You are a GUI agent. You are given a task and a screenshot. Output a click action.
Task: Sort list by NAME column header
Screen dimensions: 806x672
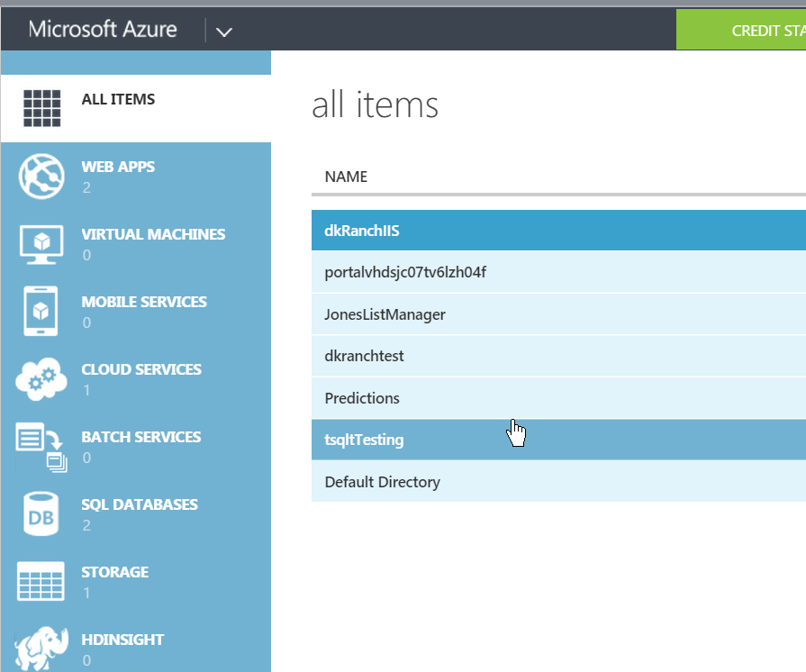[x=346, y=177]
